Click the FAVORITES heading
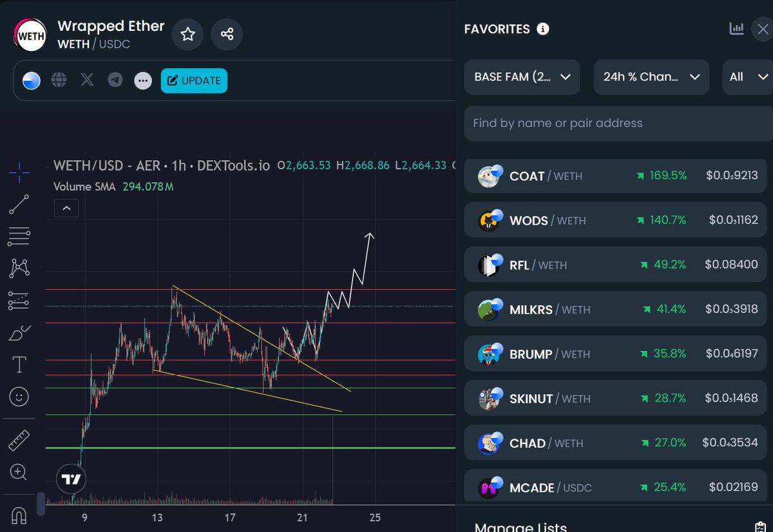The height and width of the screenshot is (532, 773). point(497,29)
